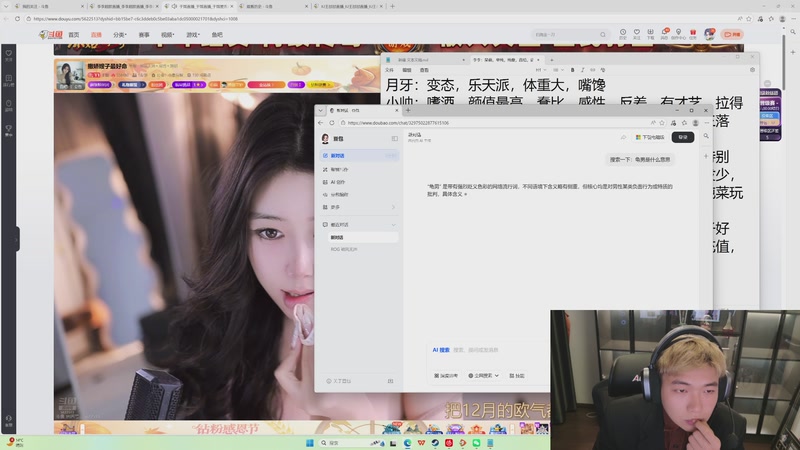
Task: Click the taskbar search box
Action: pos(352,443)
